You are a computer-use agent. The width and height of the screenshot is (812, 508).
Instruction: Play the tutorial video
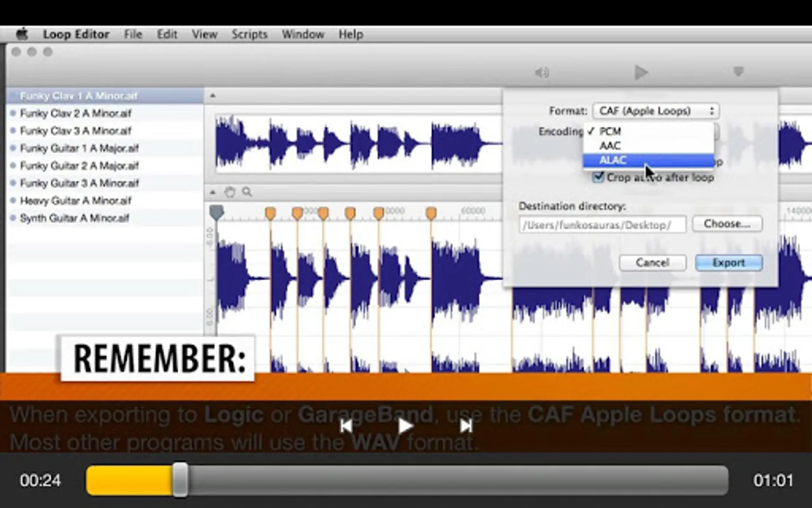pos(405,426)
